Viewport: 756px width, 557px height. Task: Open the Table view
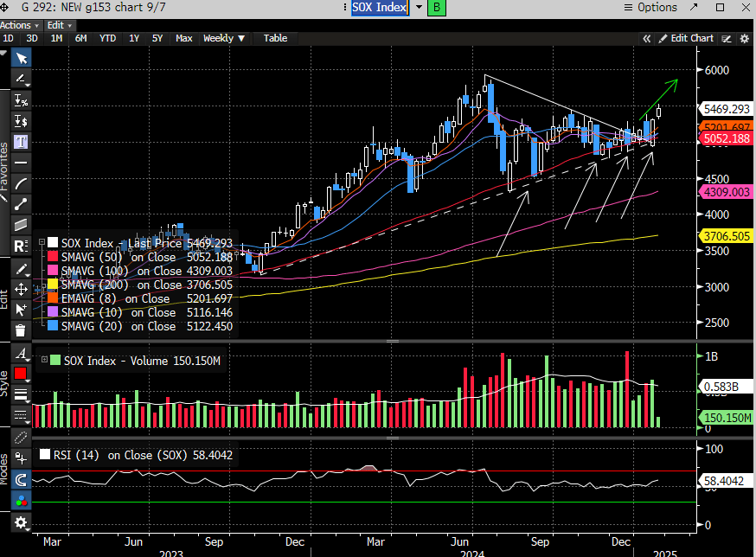pyautogui.click(x=275, y=38)
